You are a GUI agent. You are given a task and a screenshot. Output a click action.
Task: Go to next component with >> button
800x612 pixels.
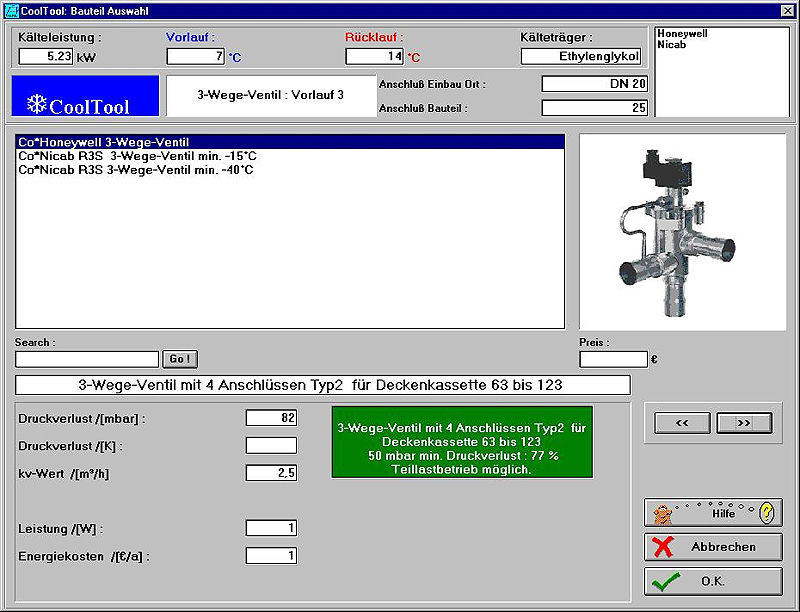(744, 423)
